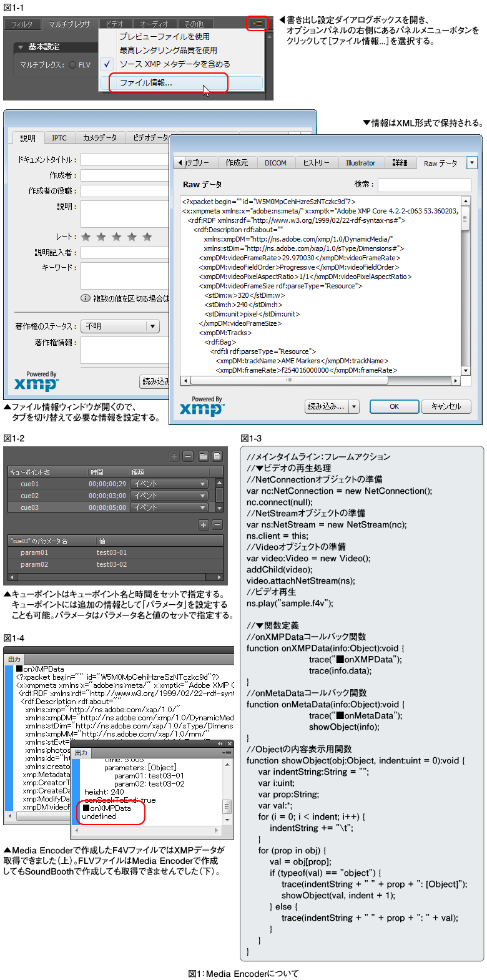Click the 説明記入者 input field

pos(125,253)
